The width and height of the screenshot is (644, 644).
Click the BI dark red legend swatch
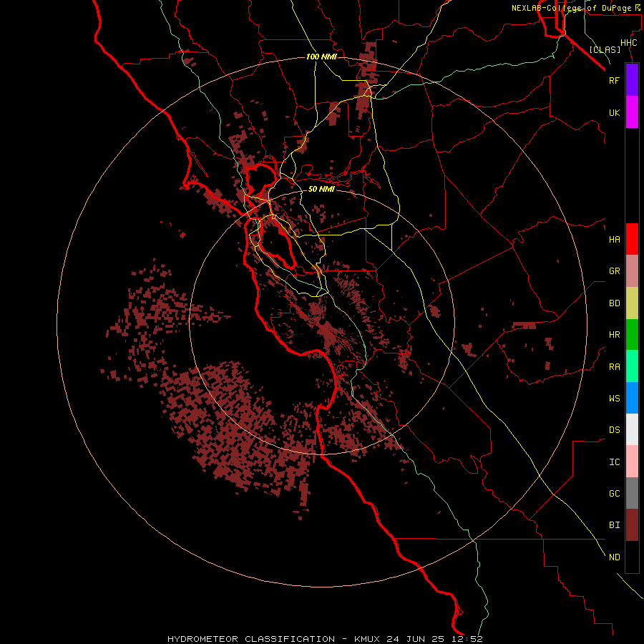pos(632,525)
